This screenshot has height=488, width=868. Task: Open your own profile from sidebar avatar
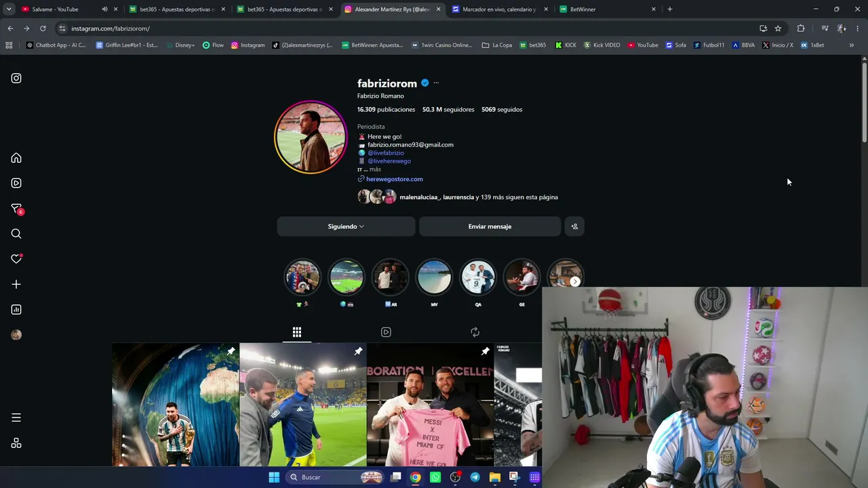point(16,335)
